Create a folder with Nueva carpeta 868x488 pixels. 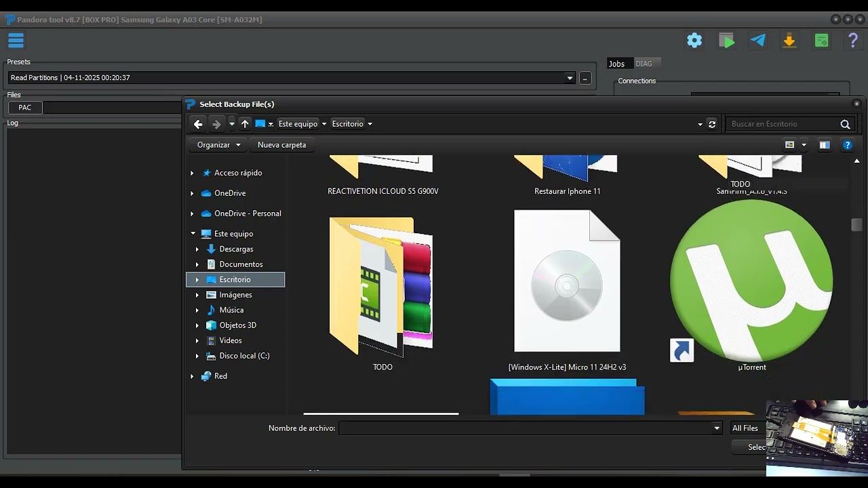(281, 145)
